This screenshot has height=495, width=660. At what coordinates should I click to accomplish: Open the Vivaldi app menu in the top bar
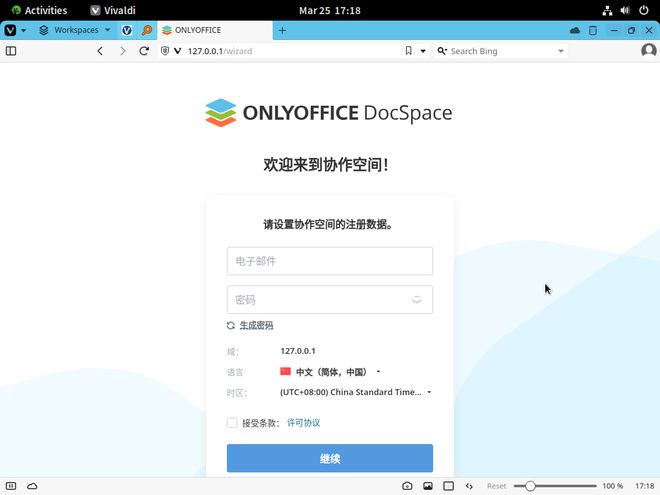coord(113,10)
